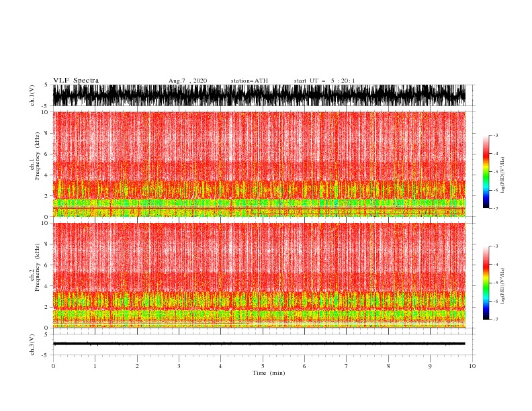The image size is (532, 411).
Task: Select the "ch.1(V)" axis label
Action: tap(32, 95)
